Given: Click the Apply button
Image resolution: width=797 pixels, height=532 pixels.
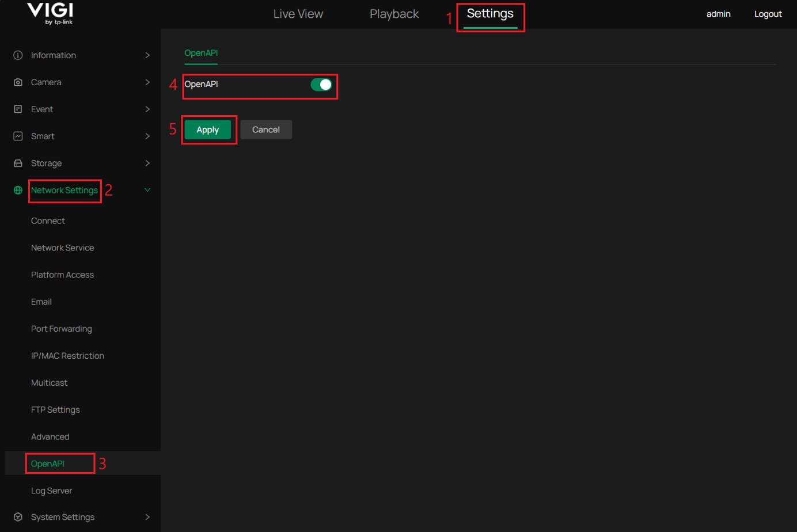Looking at the screenshot, I should pyautogui.click(x=208, y=130).
